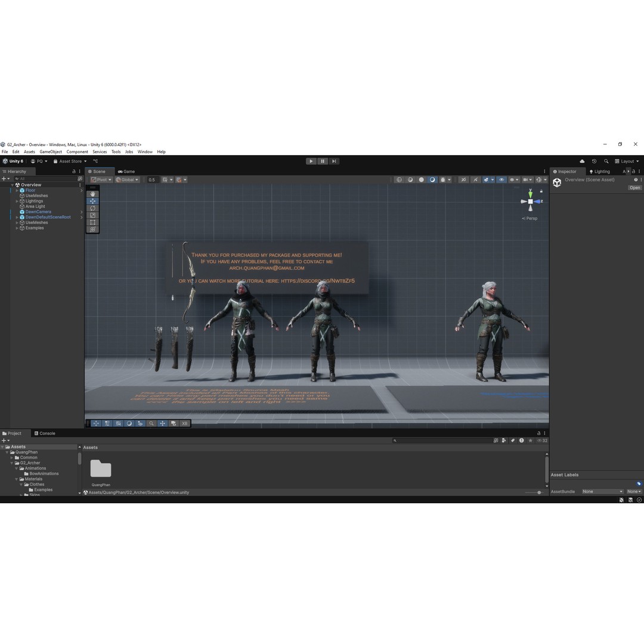Select the Move tool in scene toolbar

click(x=92, y=202)
